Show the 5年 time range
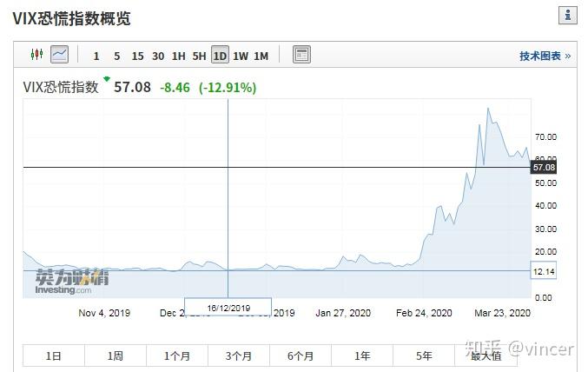Viewport: 588px width, 372px height. [x=424, y=355]
